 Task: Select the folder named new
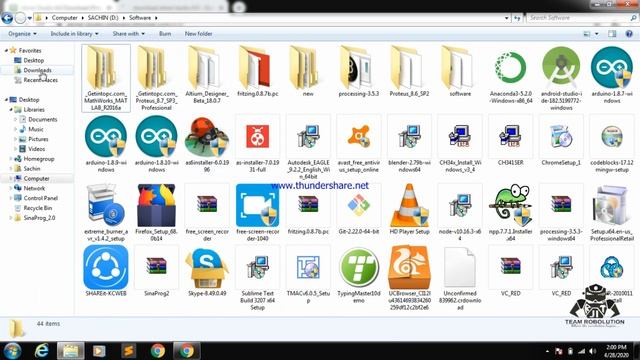tap(308, 71)
